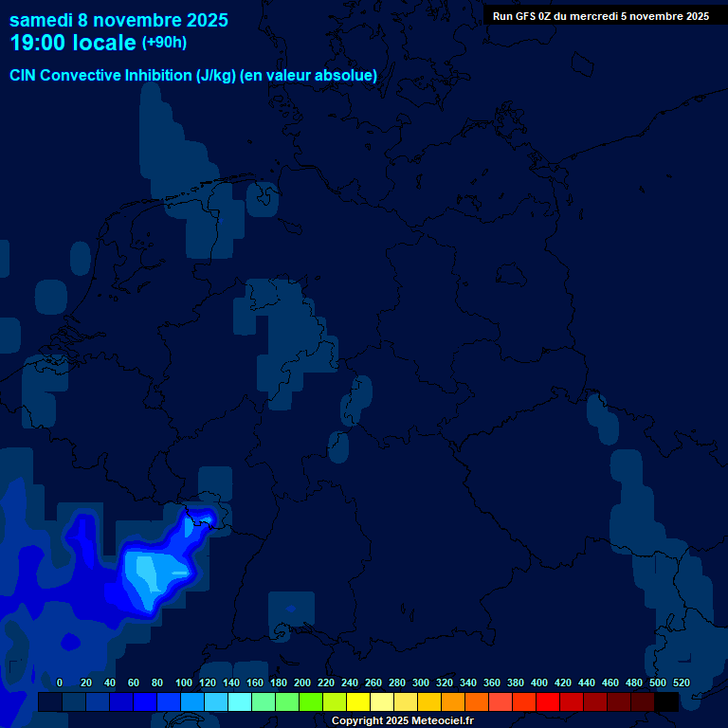Click the "Run GFS 0Z" run info banner
This screenshot has height=728, width=728.
(600, 16)
